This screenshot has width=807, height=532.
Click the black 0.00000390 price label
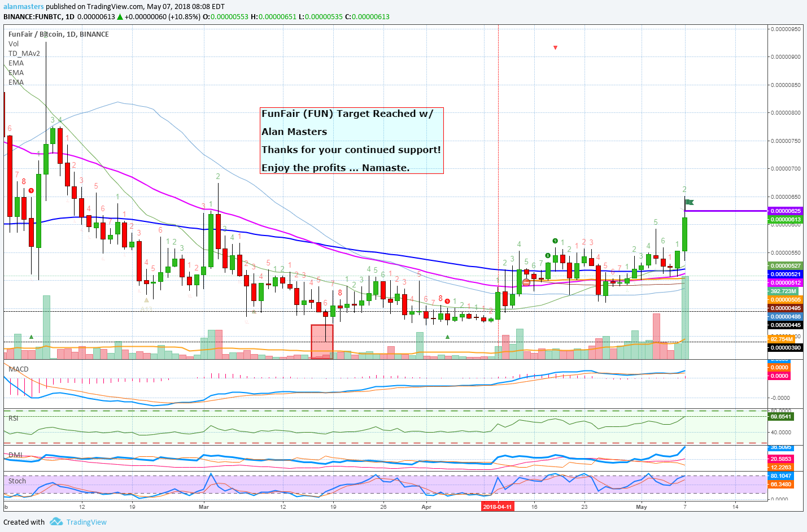pos(786,347)
